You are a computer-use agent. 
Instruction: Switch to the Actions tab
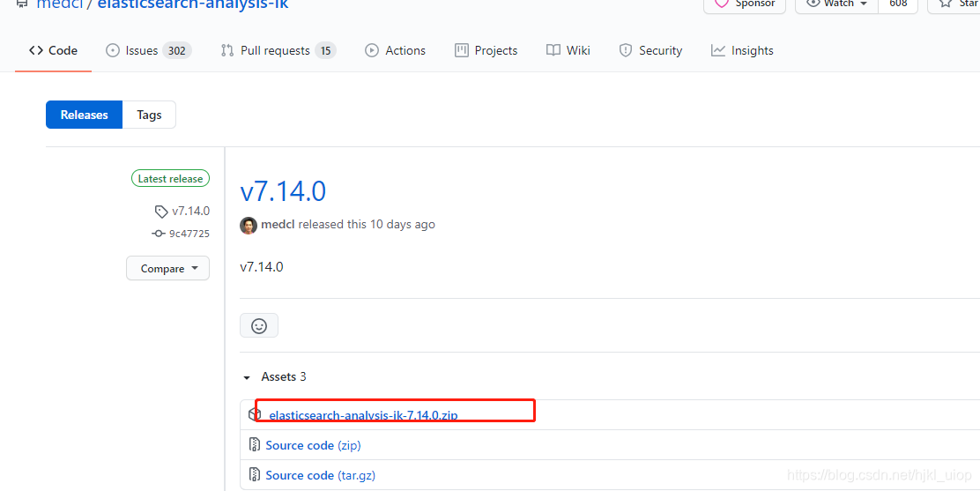pyautogui.click(x=395, y=50)
